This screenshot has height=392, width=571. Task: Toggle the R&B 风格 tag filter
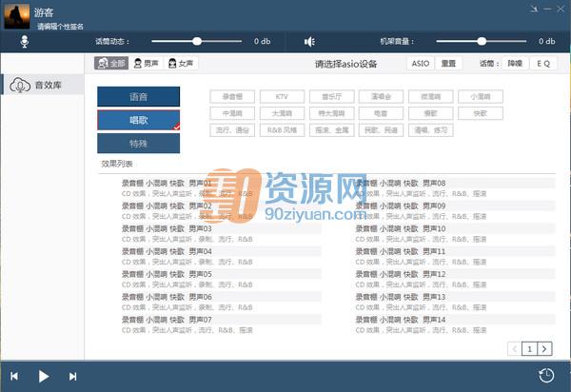click(282, 130)
